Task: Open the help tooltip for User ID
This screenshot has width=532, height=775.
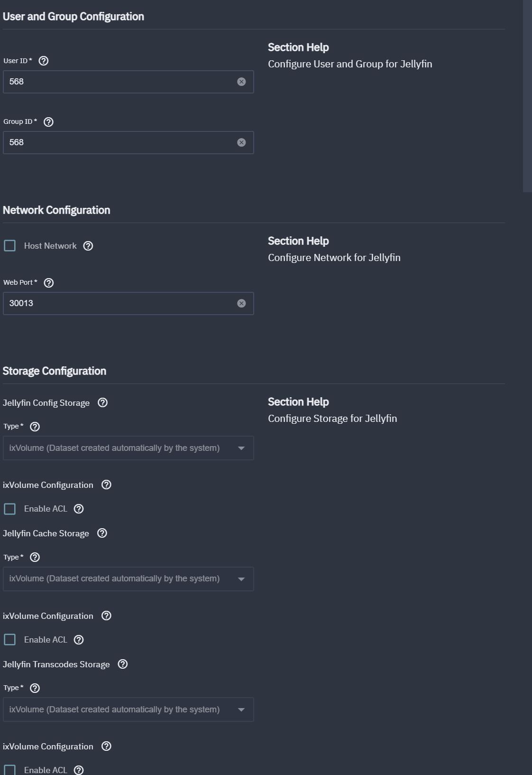Action: [44, 61]
